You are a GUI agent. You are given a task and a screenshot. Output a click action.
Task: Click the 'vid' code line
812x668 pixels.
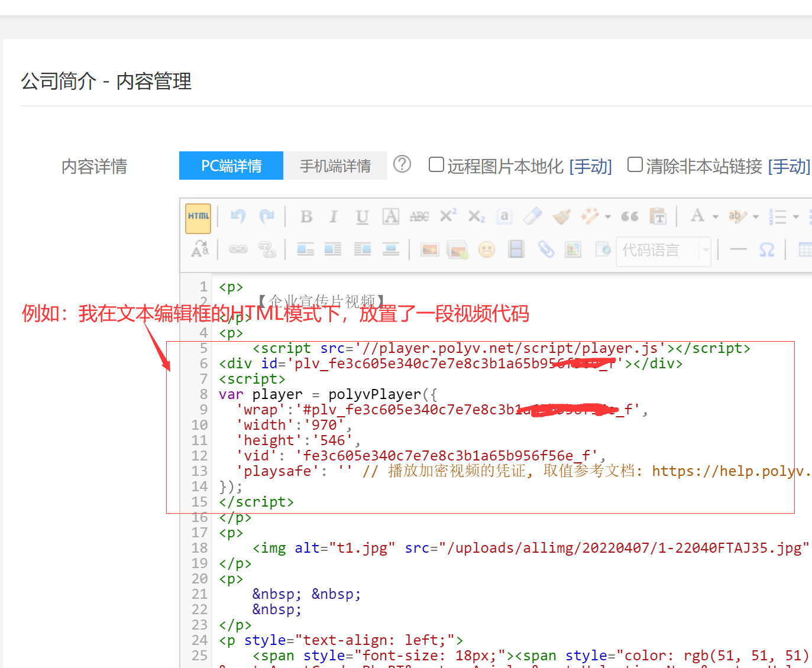(420, 456)
